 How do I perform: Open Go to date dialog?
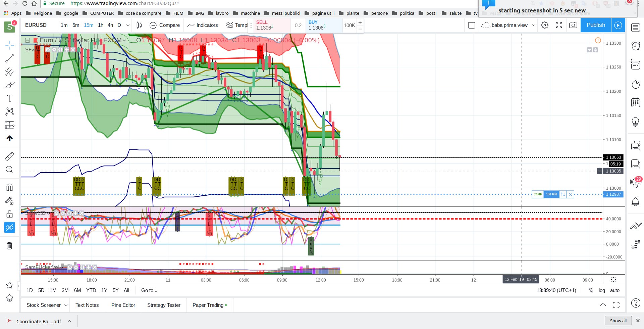(149, 290)
